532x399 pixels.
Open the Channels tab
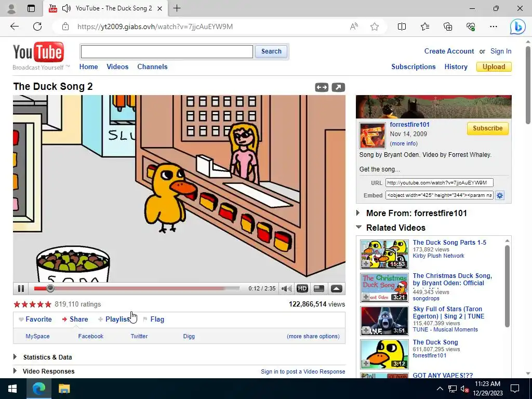[152, 66]
